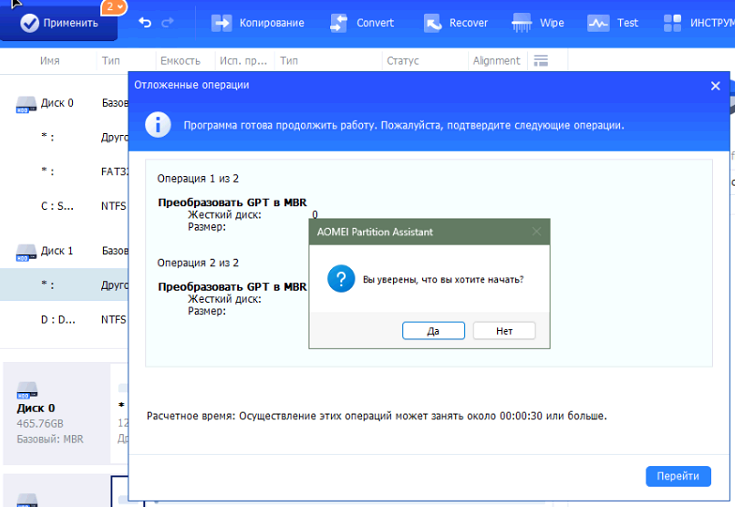The image size is (735, 507).
Task: Decline with the Нет button
Action: tap(504, 331)
